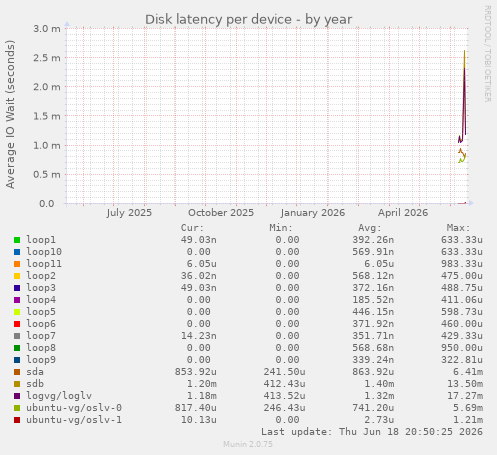
Task: Click the loop7 gray legend swatch
Action: (17, 336)
